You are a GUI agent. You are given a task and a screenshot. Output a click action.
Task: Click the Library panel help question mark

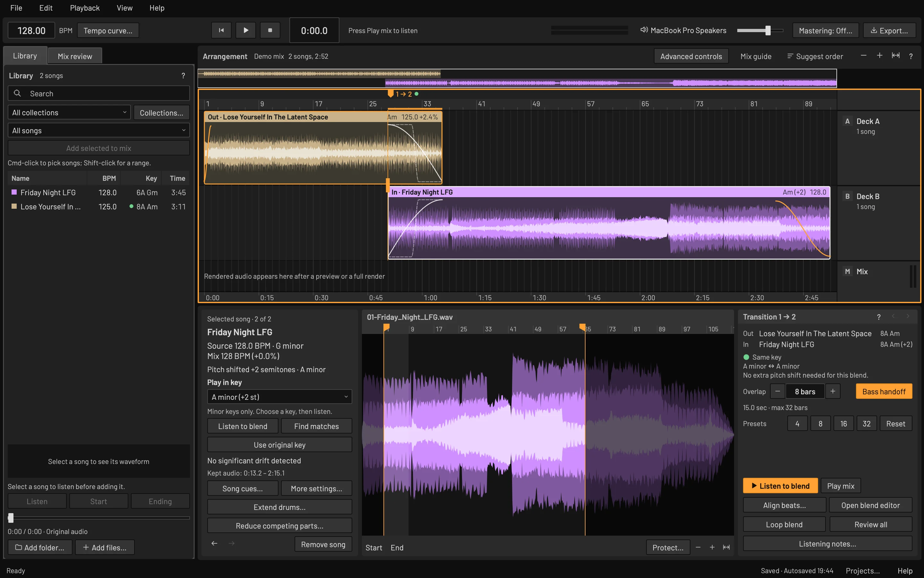[x=183, y=76]
